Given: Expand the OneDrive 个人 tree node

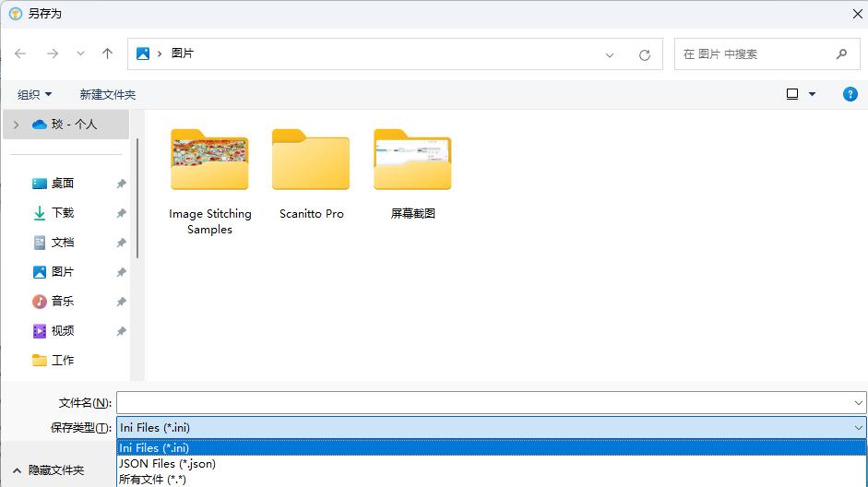Looking at the screenshot, I should 16,125.
